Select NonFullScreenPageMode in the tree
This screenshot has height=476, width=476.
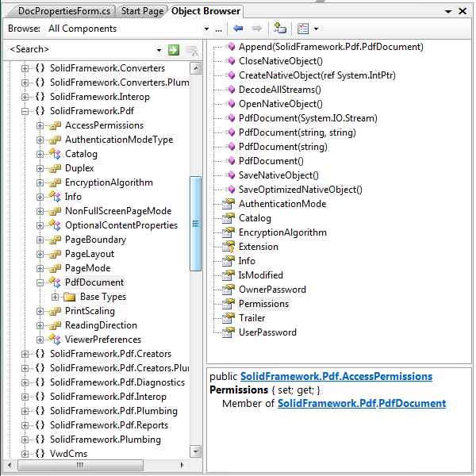[118, 211]
